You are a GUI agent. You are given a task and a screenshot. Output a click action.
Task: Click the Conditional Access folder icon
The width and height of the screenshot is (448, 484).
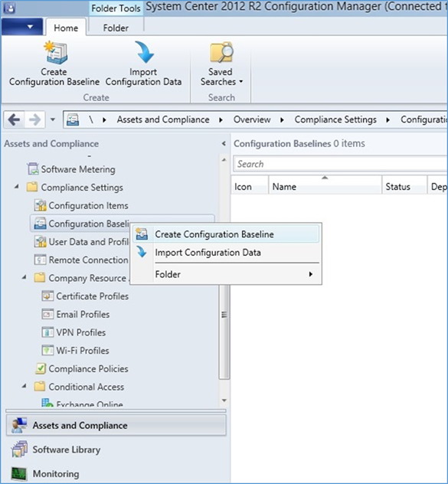point(40,387)
